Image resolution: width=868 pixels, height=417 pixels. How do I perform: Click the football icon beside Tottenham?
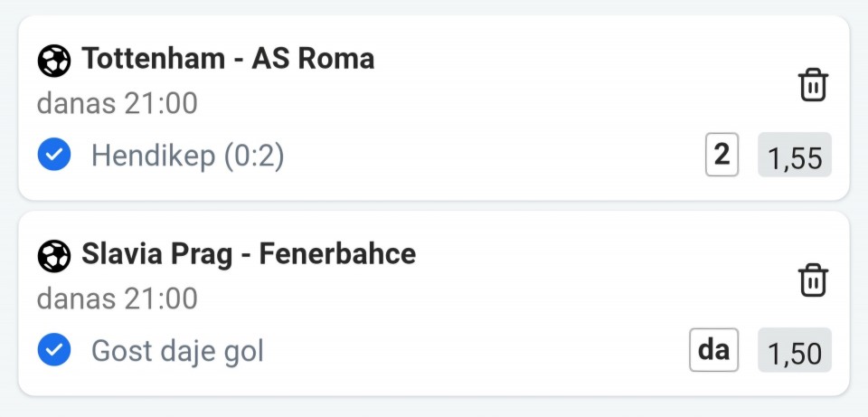(53, 61)
